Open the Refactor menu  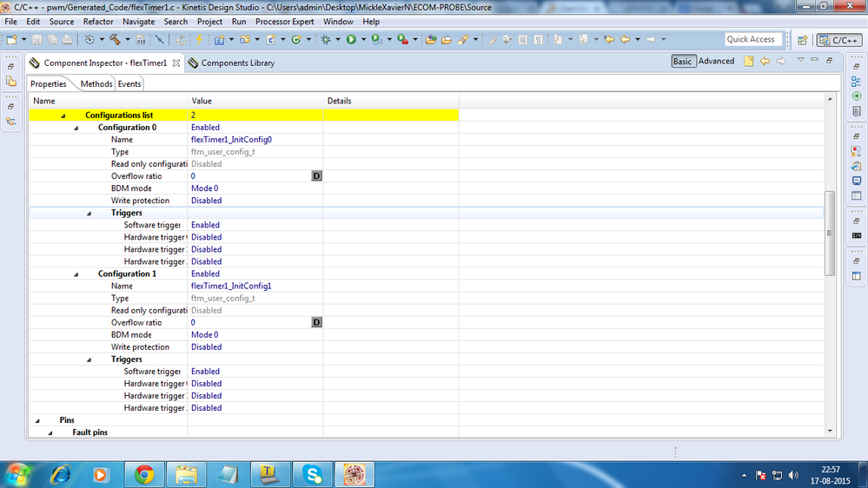pos(98,22)
